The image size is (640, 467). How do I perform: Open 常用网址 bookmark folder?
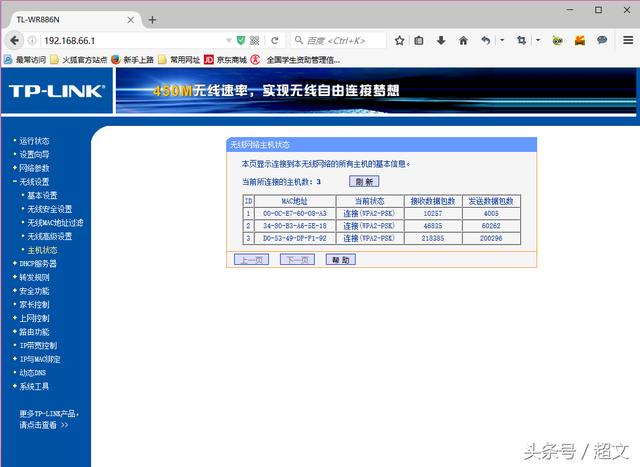pos(179,60)
